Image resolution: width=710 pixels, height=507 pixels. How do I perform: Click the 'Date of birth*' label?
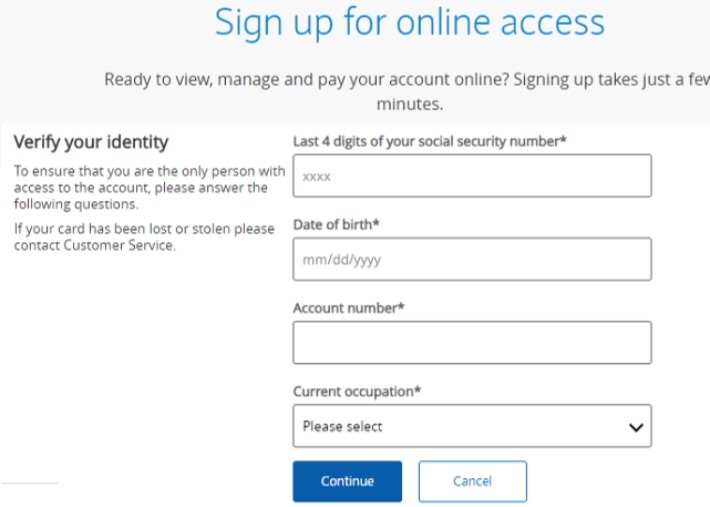tap(336, 225)
